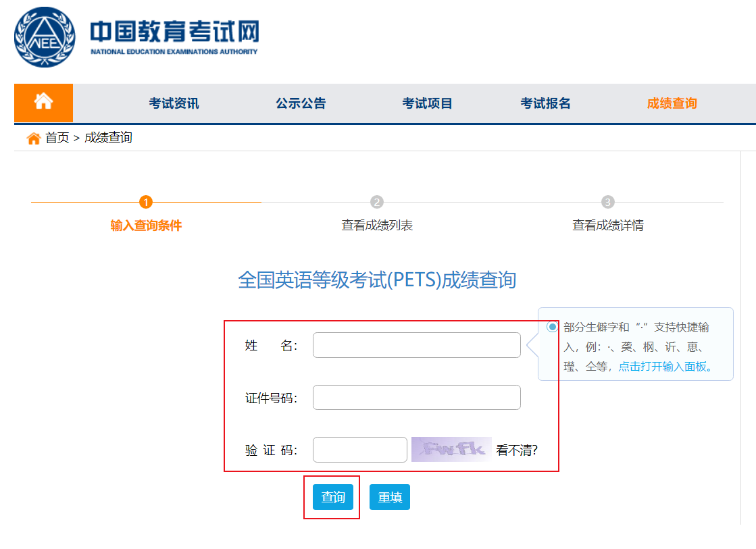The height and width of the screenshot is (549, 756).
Task: Click the orange home icon in navigation bar
Action: point(43,103)
